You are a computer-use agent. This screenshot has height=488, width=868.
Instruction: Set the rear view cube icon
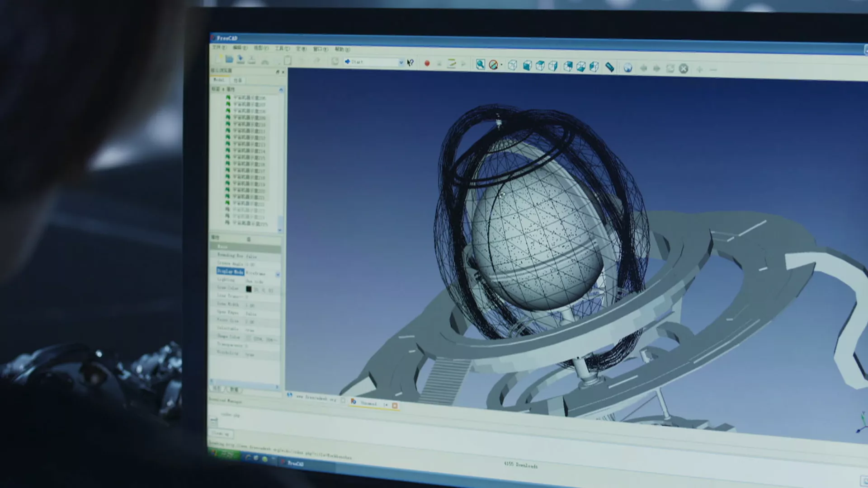click(568, 67)
